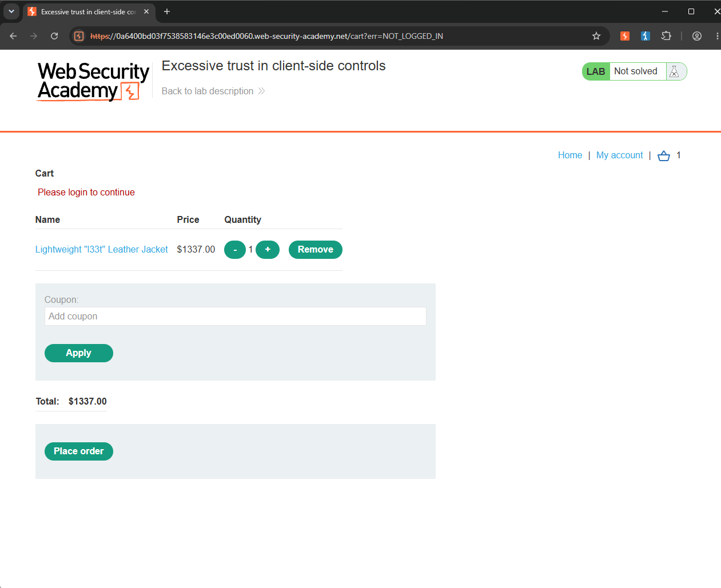721x588 pixels.
Task: Place the order
Action: (x=79, y=451)
